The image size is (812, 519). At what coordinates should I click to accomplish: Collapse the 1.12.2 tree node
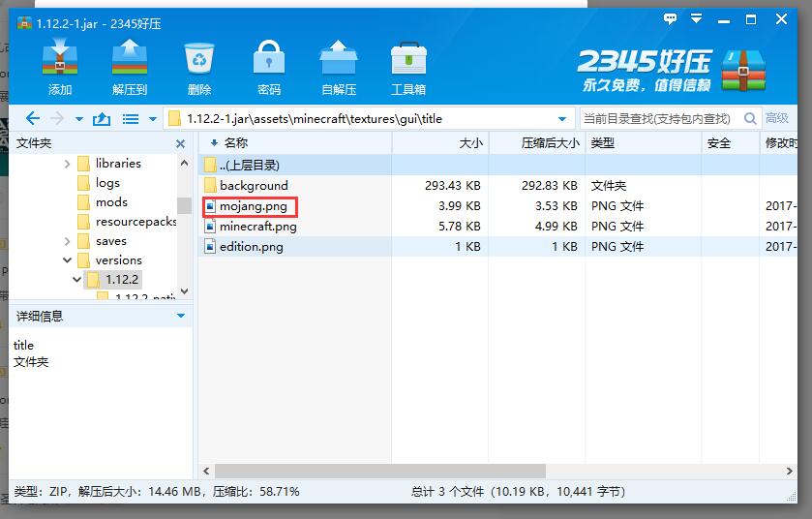click(x=76, y=279)
